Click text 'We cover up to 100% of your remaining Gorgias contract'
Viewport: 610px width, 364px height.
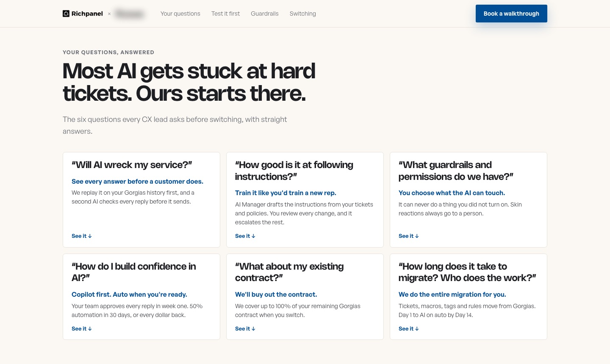(298, 310)
